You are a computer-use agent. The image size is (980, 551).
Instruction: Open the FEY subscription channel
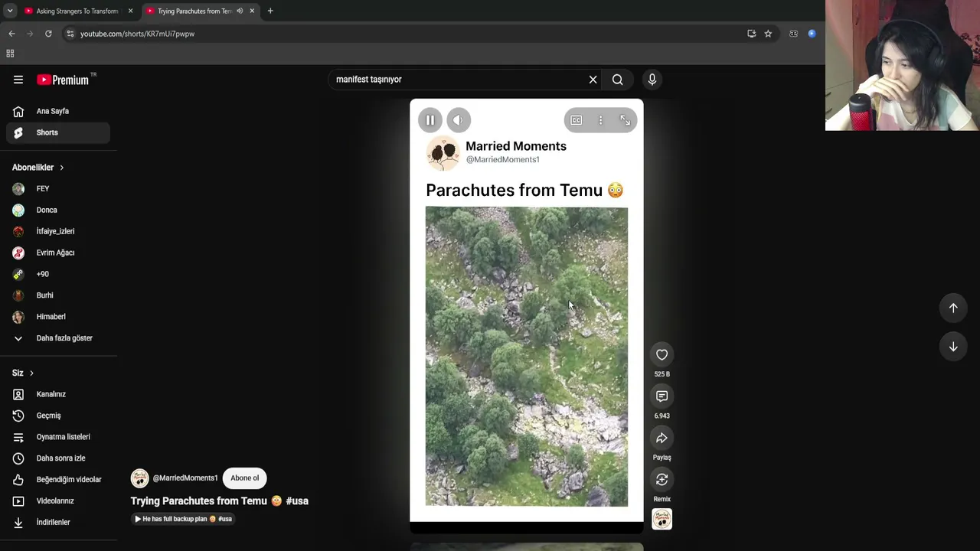pos(58,188)
